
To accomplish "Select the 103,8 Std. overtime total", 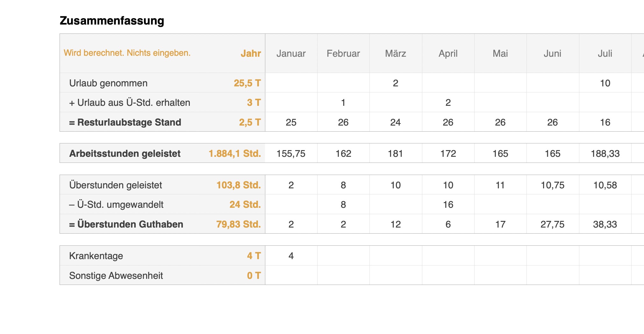I will click(x=238, y=185).
